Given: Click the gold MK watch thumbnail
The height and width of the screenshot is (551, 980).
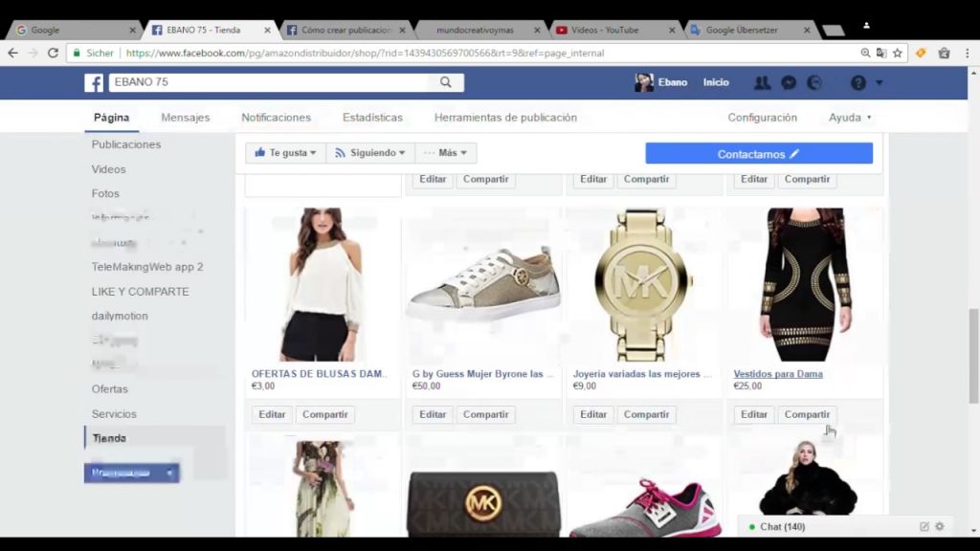Looking at the screenshot, I should tap(643, 284).
